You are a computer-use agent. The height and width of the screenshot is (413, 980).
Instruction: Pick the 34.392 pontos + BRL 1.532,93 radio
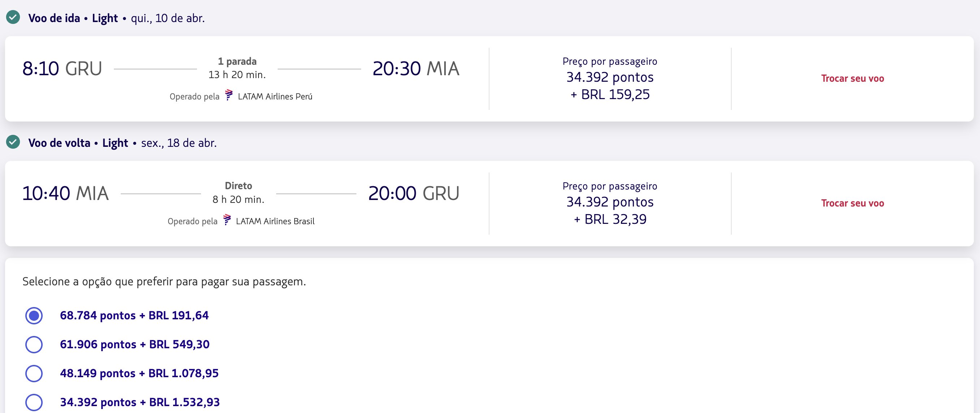coord(34,403)
